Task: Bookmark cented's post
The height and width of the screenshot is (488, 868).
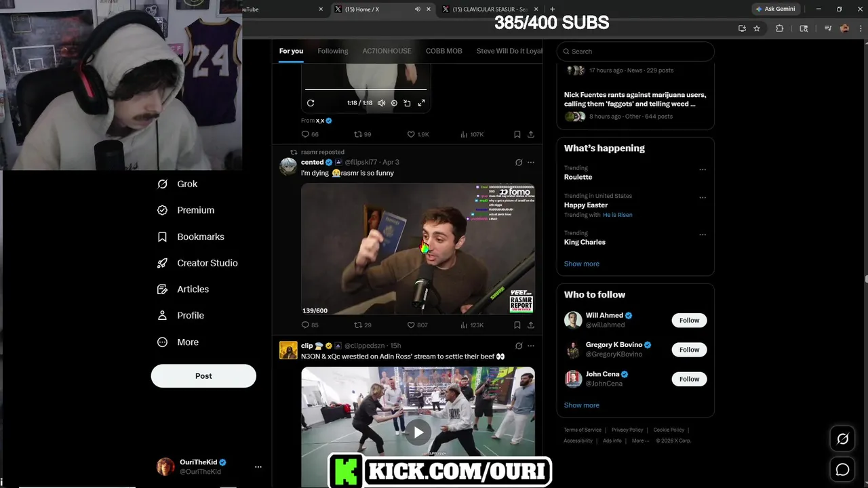Action: pos(517,325)
